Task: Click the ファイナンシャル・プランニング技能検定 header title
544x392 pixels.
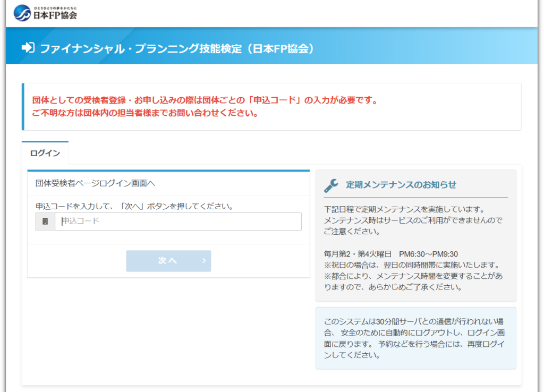Action: click(x=177, y=48)
